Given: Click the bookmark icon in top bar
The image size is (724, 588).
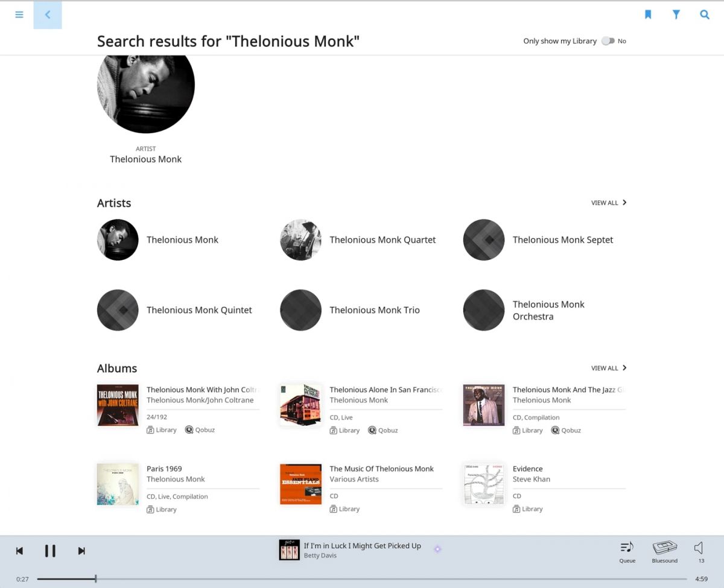Looking at the screenshot, I should [648, 14].
